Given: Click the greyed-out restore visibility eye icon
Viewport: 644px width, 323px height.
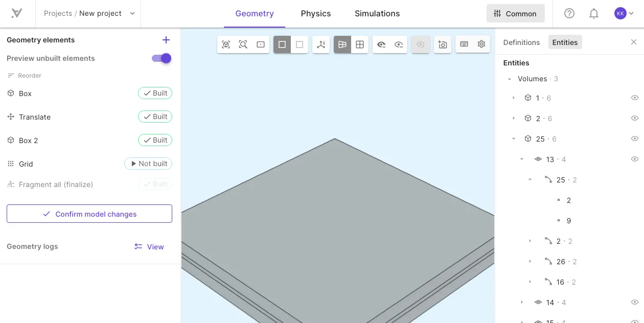Looking at the screenshot, I should click(421, 44).
